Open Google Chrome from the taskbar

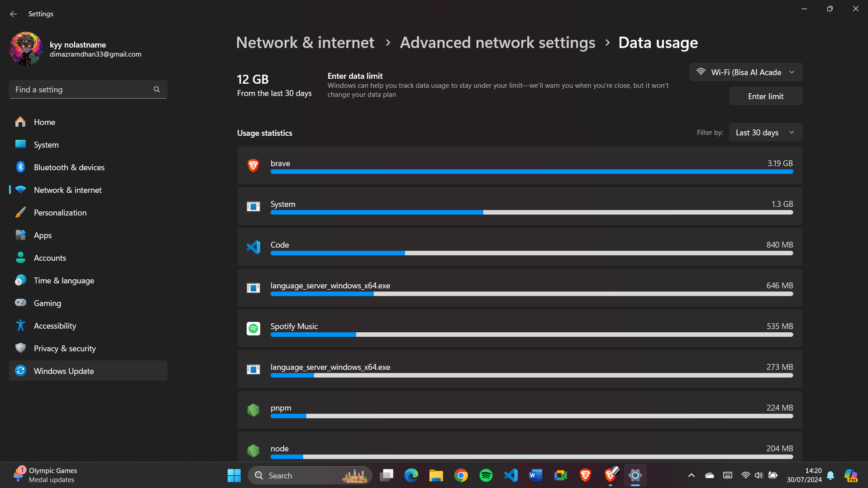pyautogui.click(x=461, y=475)
